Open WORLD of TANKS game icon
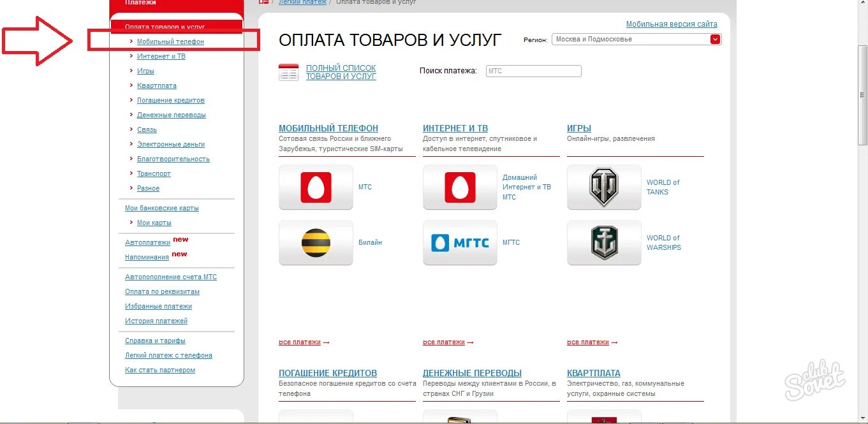Viewport: 868px width, 424px height. (603, 187)
